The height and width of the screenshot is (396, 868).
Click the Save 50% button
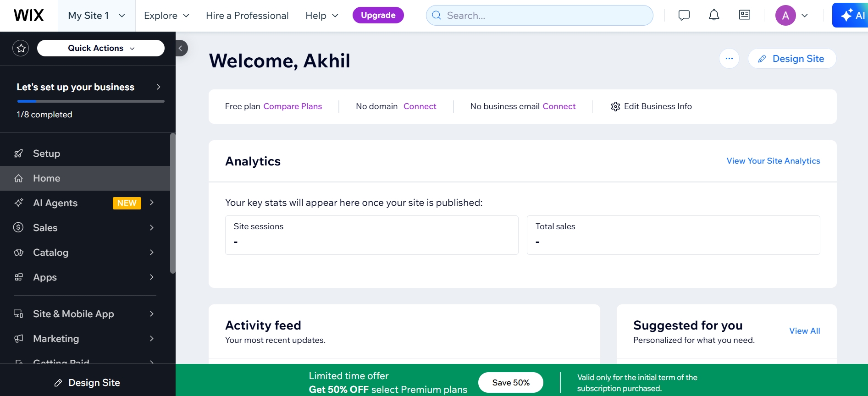click(x=511, y=382)
